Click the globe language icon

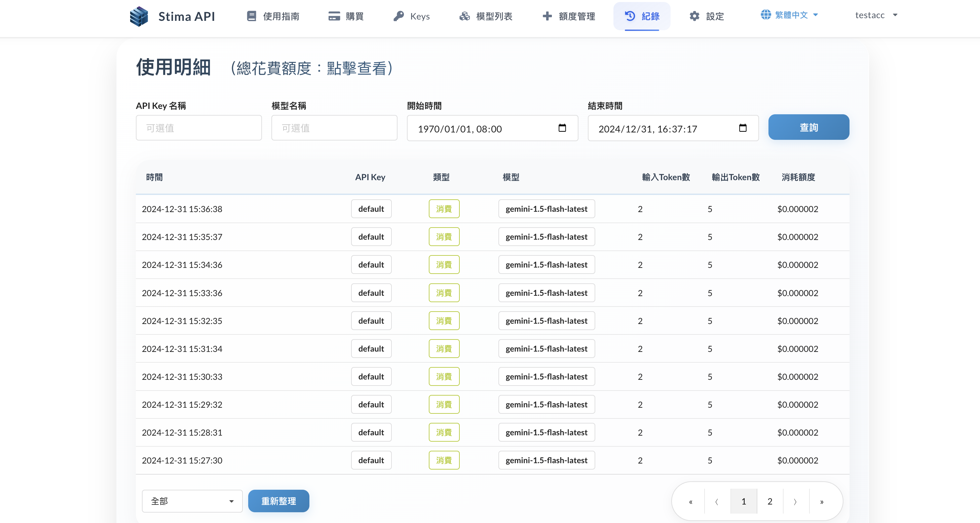point(765,15)
